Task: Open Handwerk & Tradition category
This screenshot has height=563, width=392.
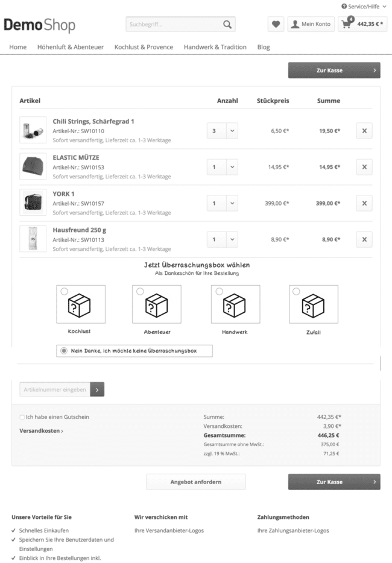Action: 215,47
